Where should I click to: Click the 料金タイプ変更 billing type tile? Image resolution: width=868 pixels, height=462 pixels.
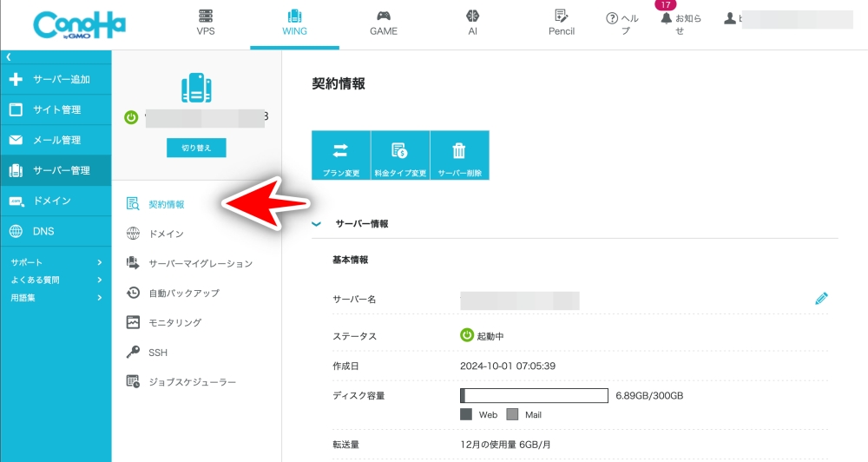click(x=400, y=155)
